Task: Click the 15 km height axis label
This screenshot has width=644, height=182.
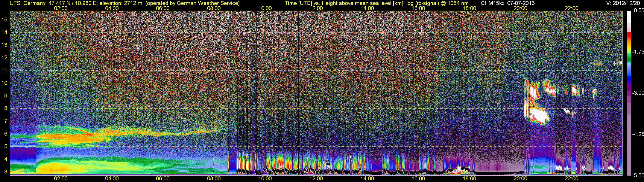Action: point(5,19)
